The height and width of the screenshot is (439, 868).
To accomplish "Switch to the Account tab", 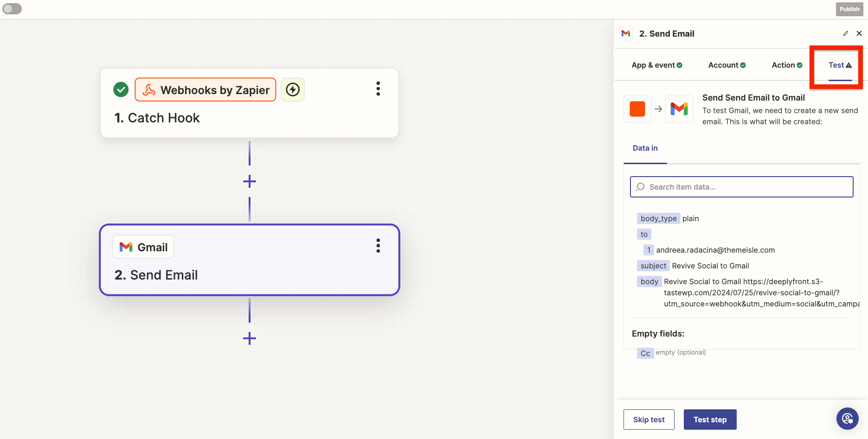I will point(727,65).
